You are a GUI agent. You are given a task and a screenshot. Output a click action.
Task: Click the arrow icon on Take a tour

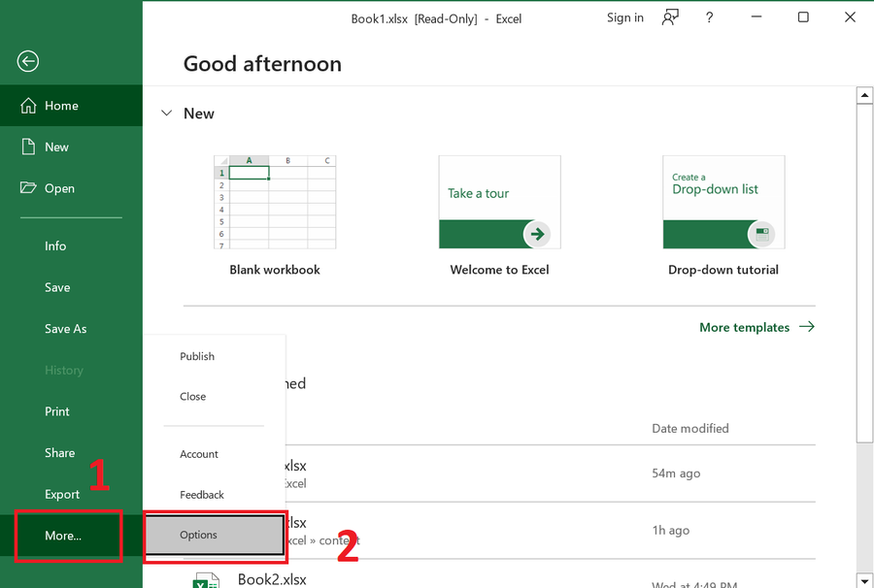click(537, 234)
